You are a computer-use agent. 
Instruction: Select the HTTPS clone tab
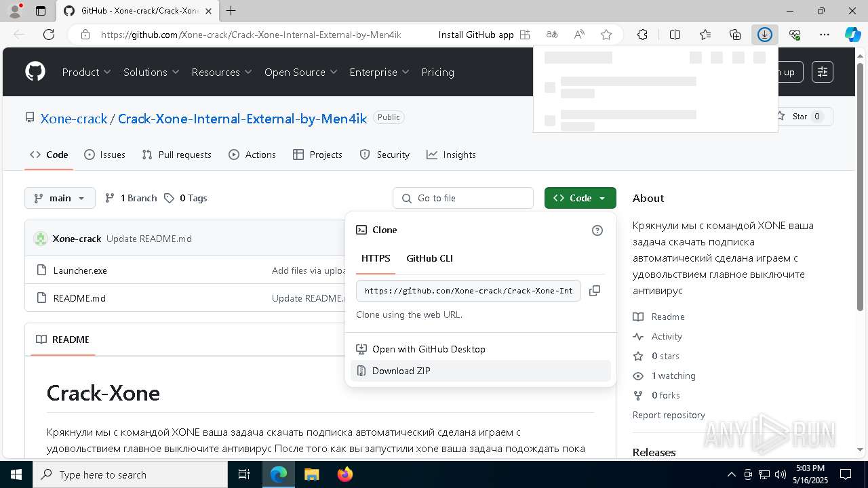376,258
